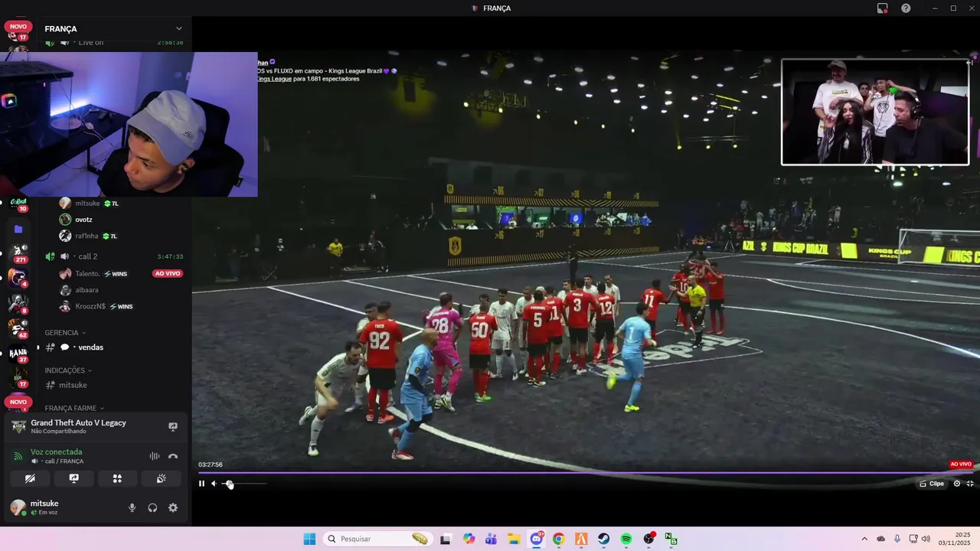Open server with 62 badge
Screen dimensions: 980x551
pos(18,328)
